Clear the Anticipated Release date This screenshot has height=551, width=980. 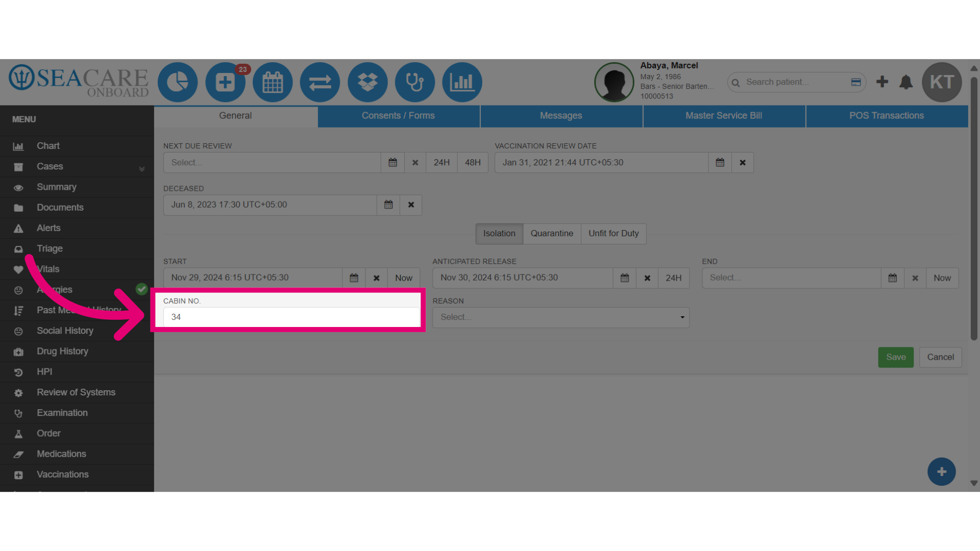647,278
